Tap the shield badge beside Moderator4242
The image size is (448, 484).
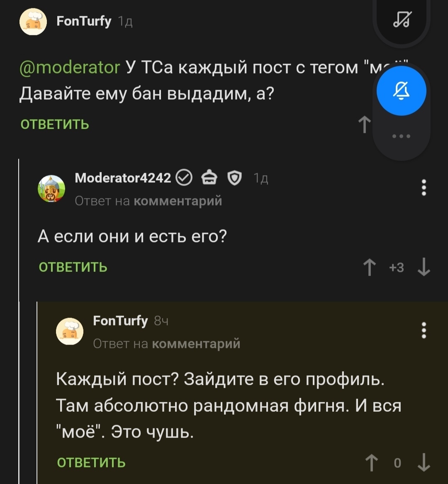(x=234, y=178)
